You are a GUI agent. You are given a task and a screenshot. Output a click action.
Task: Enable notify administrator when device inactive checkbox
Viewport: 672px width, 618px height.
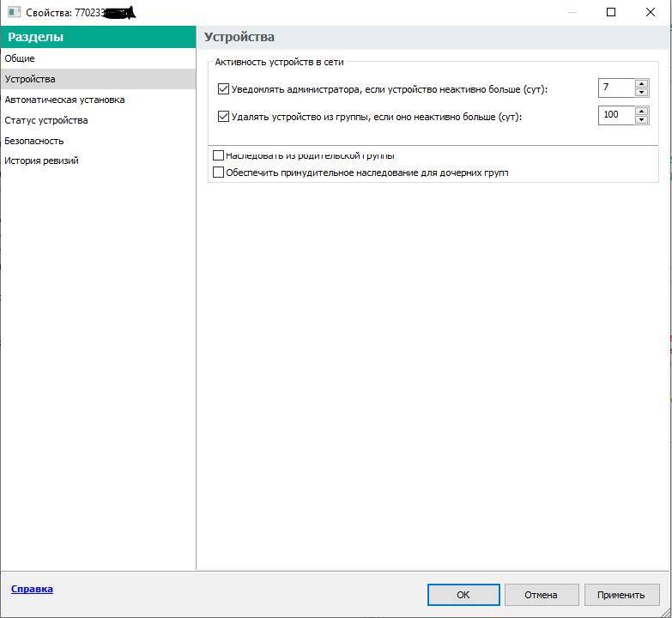[224, 88]
